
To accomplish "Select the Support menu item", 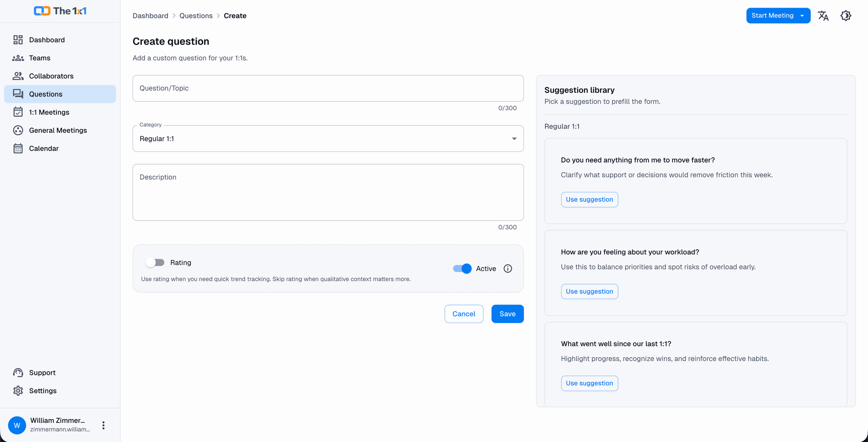I will click(x=42, y=372).
